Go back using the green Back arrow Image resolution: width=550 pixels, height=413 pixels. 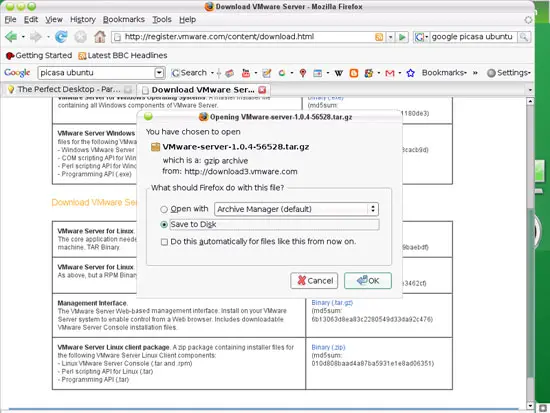pyautogui.click(x=11, y=36)
